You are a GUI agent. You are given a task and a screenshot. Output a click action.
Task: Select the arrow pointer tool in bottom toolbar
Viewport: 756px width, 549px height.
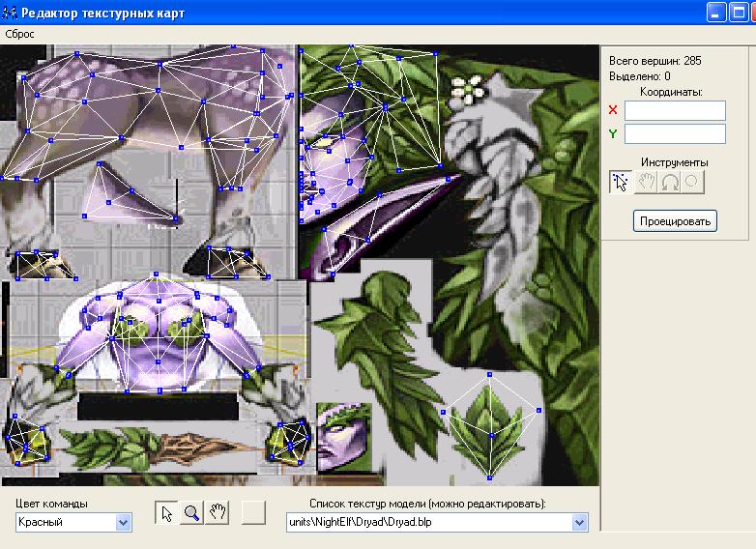coord(167,512)
